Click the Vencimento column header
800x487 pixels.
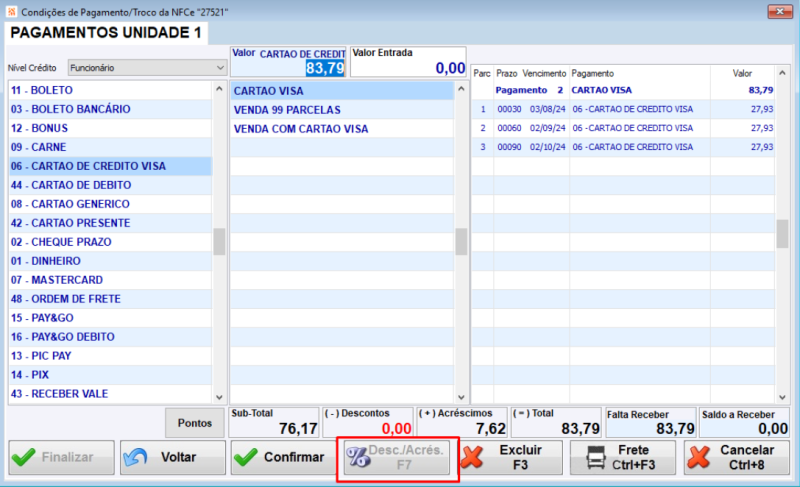click(544, 73)
